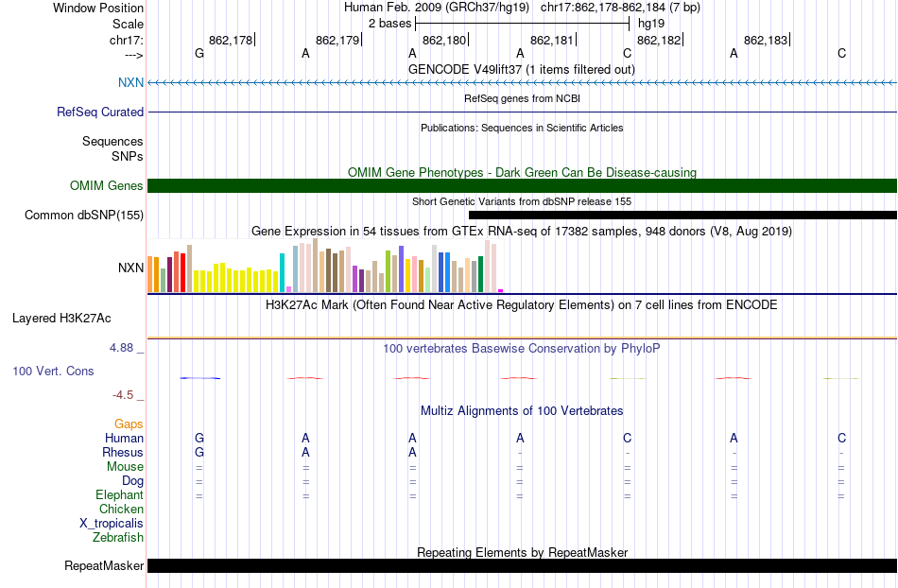The image size is (898, 588).
Task: Select the Human species row label
Action: (124, 438)
